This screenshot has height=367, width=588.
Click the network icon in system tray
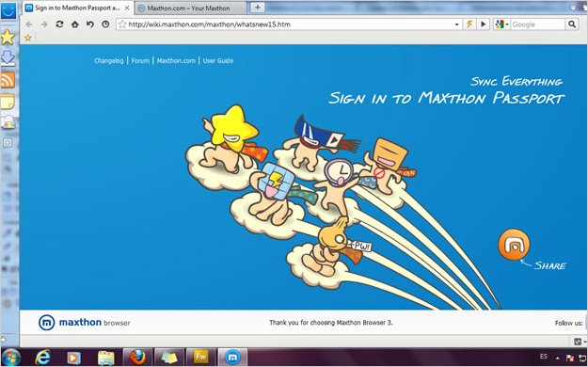point(582,358)
